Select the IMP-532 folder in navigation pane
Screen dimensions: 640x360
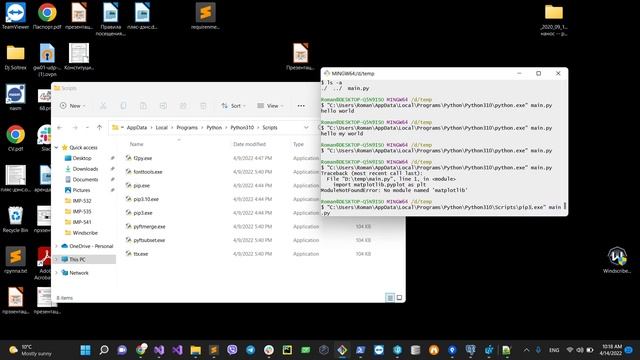point(82,200)
